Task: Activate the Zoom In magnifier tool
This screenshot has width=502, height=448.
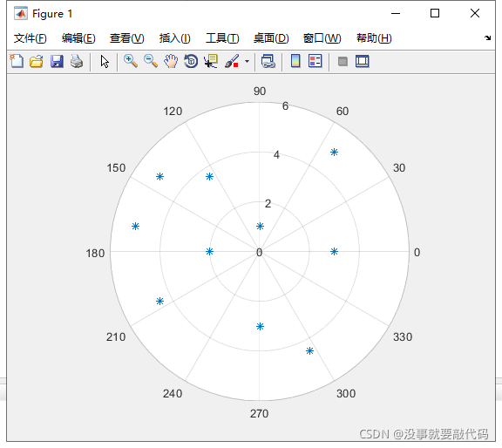Action: pos(131,61)
